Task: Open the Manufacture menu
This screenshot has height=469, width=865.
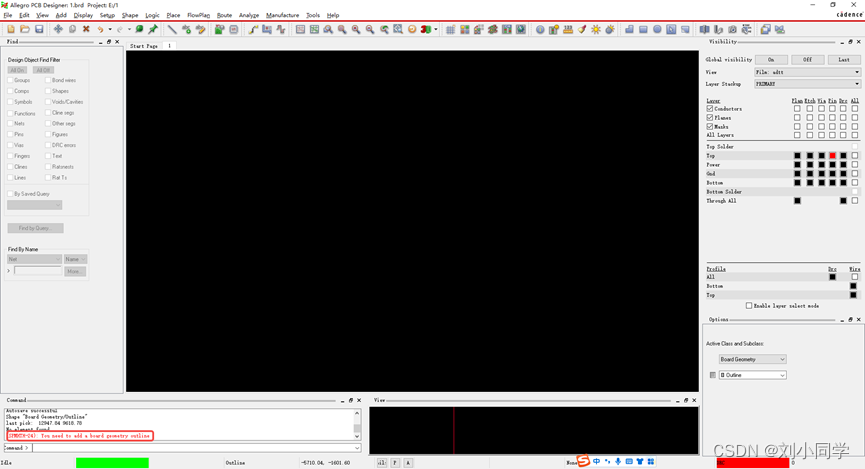Action: 282,15
